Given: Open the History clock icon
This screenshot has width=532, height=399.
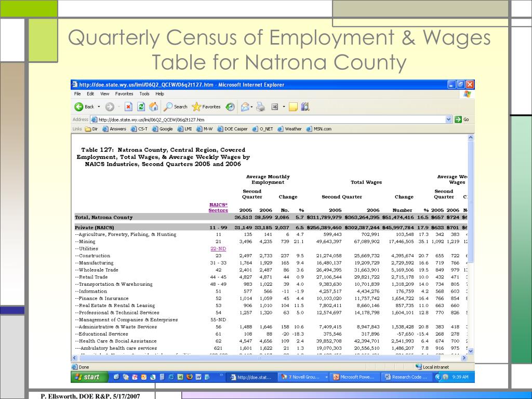Looking at the screenshot, I should (230, 107).
